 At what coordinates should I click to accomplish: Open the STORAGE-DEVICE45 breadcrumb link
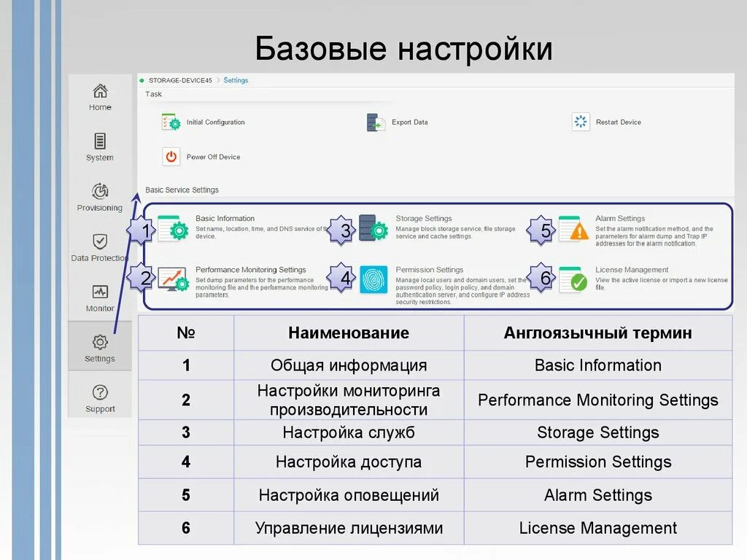point(181,80)
